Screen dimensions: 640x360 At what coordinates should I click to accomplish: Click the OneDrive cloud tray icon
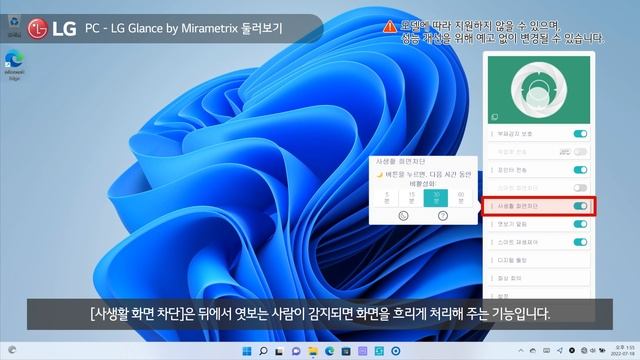point(533,351)
